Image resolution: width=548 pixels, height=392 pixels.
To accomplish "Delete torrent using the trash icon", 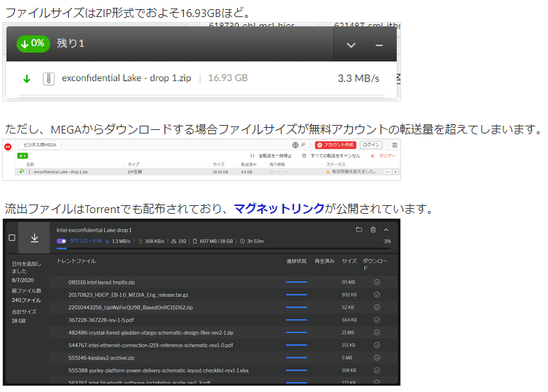I will coord(373,229).
